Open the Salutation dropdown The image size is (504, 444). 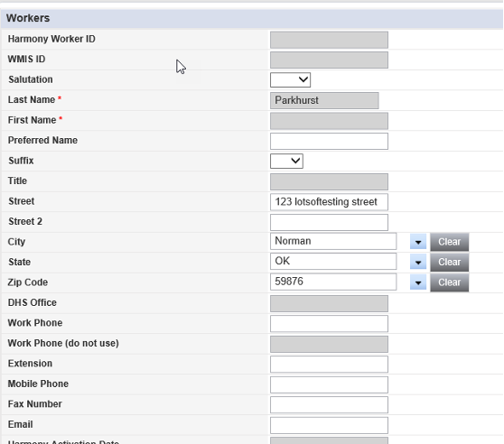(x=290, y=79)
